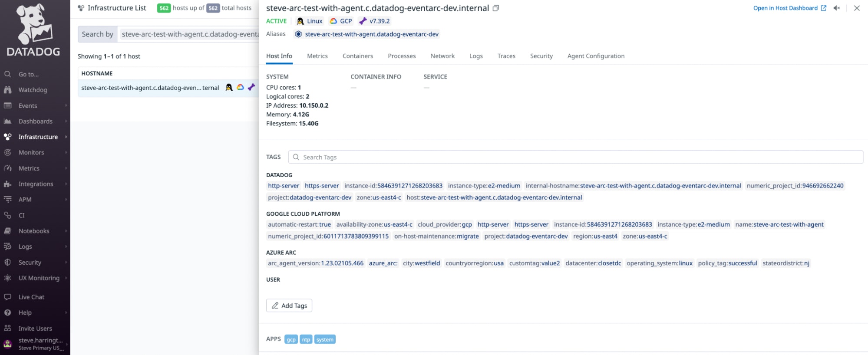Open the Agent Configuration tab
This screenshot has height=355, width=868.
click(x=595, y=56)
